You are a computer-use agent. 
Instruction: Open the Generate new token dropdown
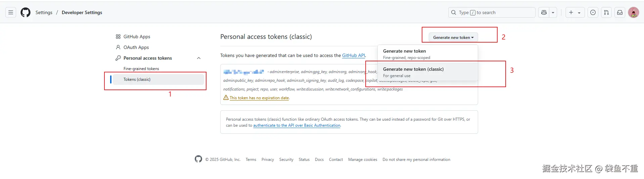coord(453,37)
